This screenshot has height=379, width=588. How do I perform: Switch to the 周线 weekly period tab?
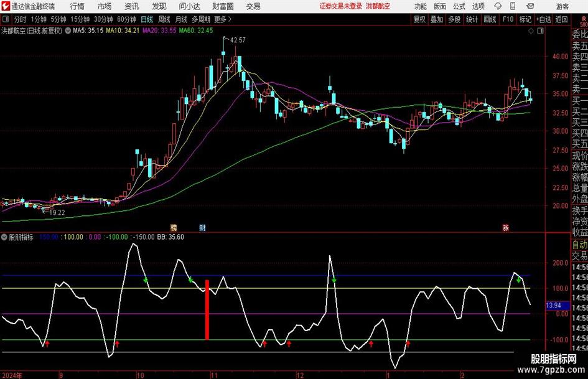164,19
